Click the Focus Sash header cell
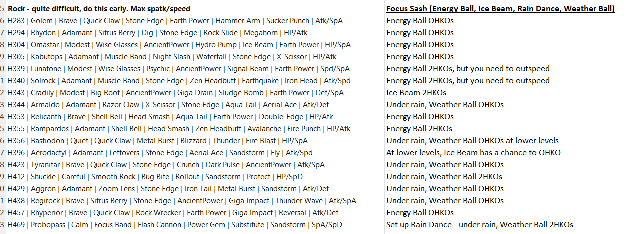 click(x=514, y=9)
